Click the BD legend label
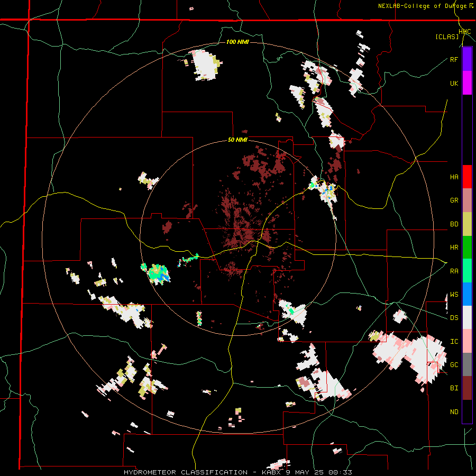This screenshot has width=476, height=476. [454, 224]
